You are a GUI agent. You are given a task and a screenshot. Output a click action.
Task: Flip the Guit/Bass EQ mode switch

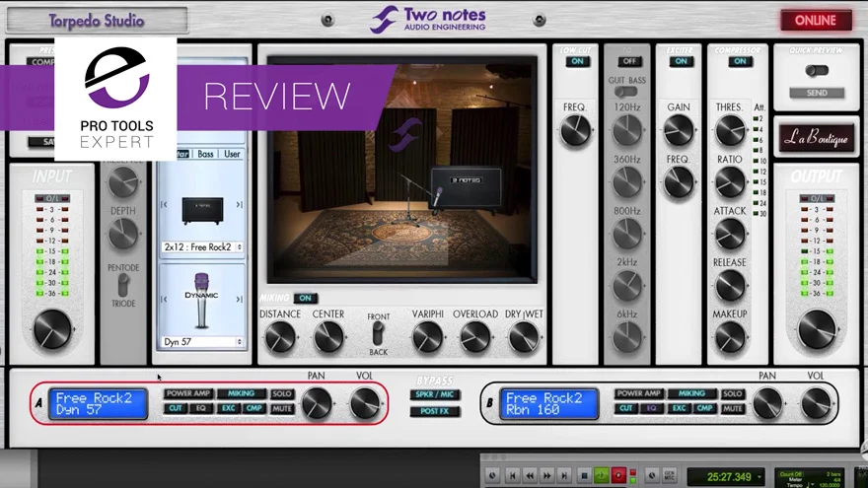(x=626, y=92)
